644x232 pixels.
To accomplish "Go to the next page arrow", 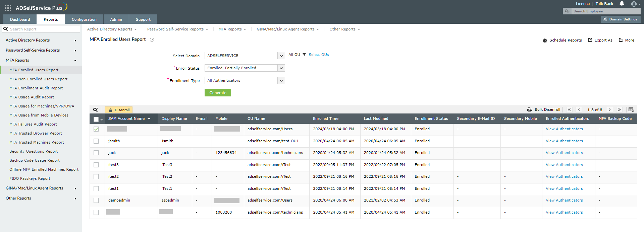I will pos(610,110).
